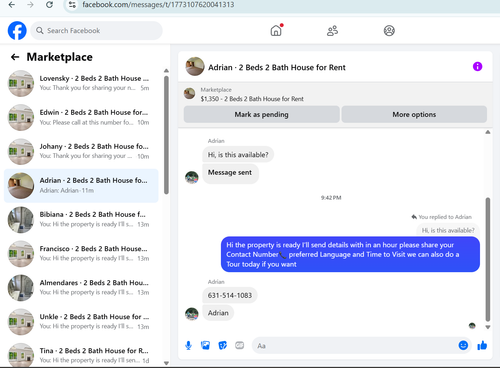The height and width of the screenshot is (368, 500).
Task: Open Tina conversation
Action: tap(81, 354)
